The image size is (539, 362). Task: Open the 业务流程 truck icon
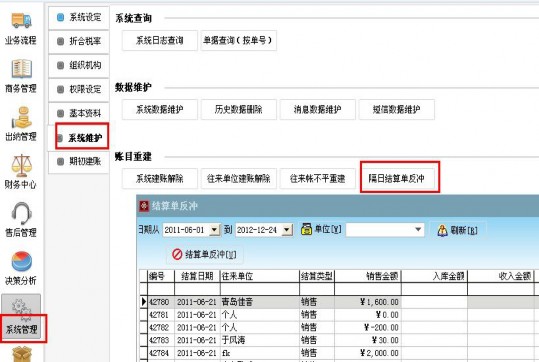click(x=21, y=20)
